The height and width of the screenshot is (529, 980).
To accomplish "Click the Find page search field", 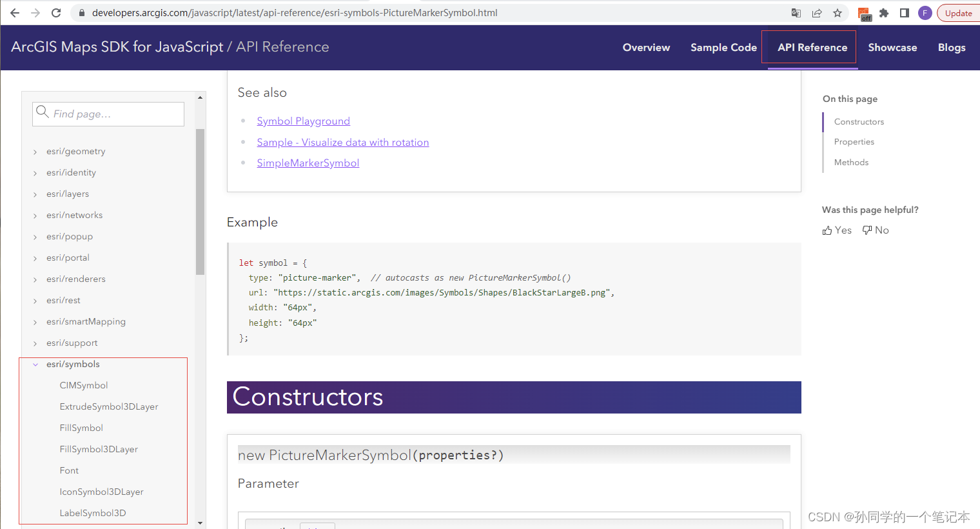I will click(108, 114).
